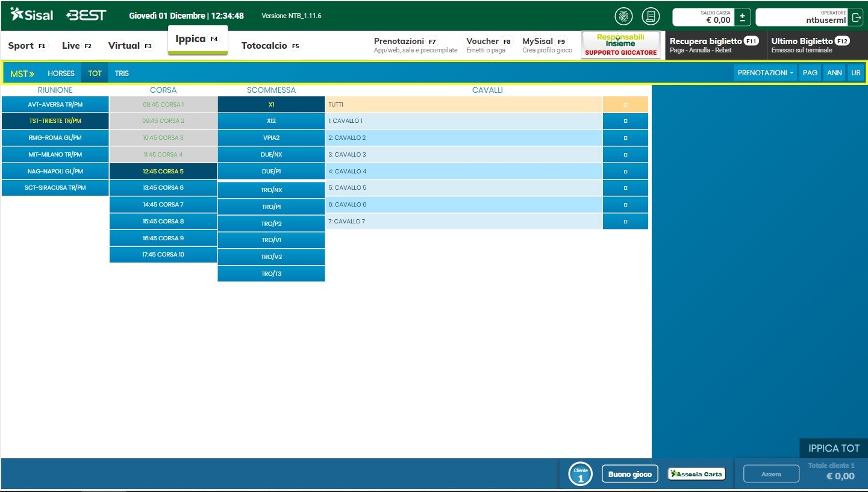The image size is (868, 492).
Task: Select NAG-NAPOLI GL/PM meeting
Action: (55, 171)
